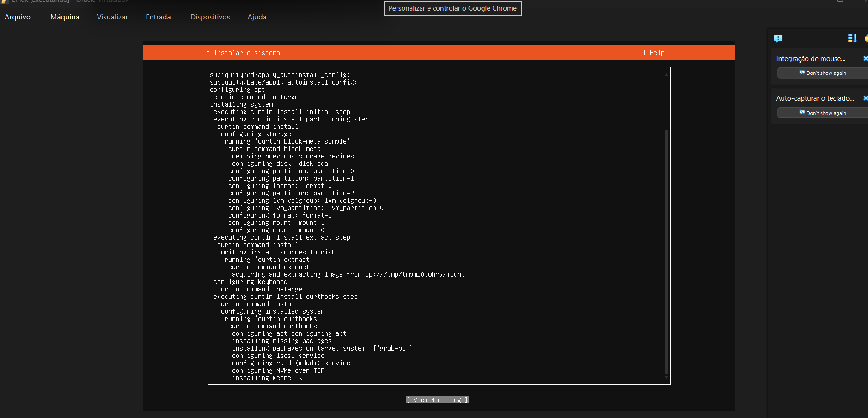Click 'curtin command block-meta' log line
Screen dimensions: 868x418
point(275,149)
